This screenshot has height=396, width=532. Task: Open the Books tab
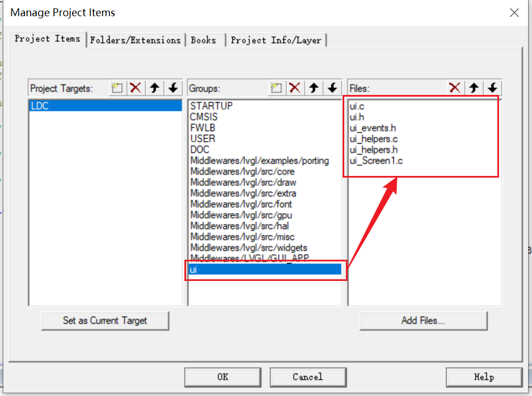[x=203, y=40]
